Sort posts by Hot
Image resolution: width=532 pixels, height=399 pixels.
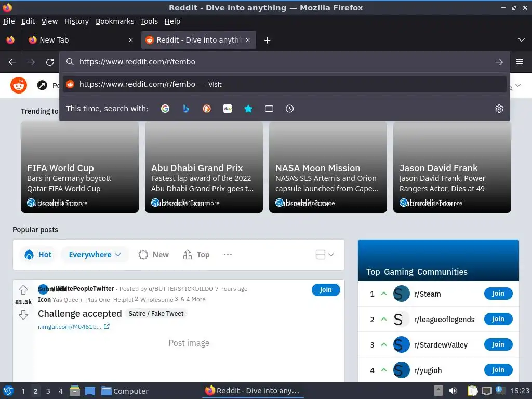tap(38, 255)
